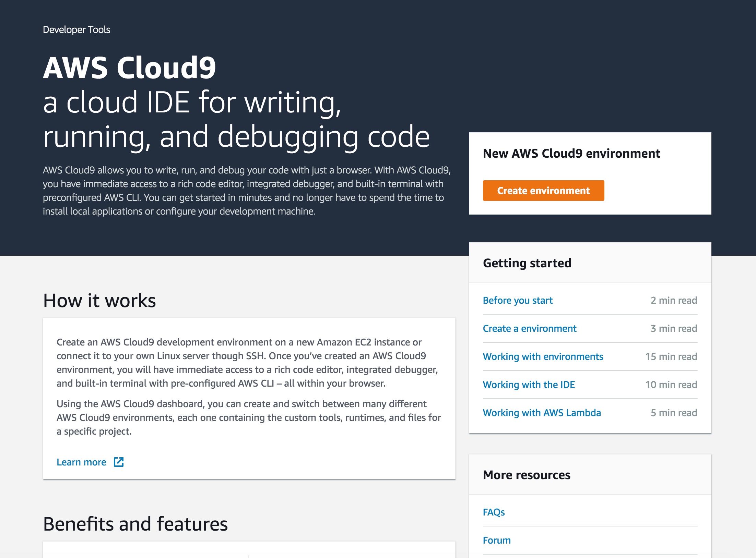Open the Before you start guide
The width and height of the screenshot is (756, 558).
click(518, 300)
